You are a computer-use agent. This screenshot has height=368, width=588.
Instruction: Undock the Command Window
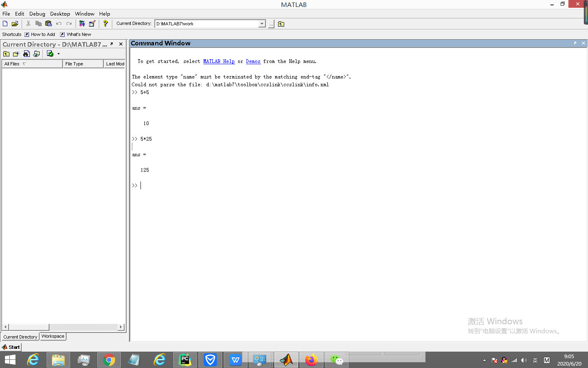pyautogui.click(x=575, y=43)
